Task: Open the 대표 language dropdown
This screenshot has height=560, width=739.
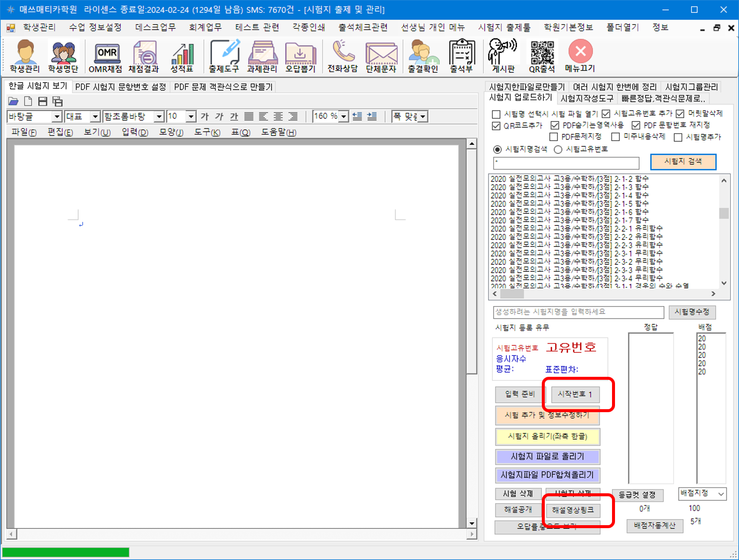Action: point(95,116)
